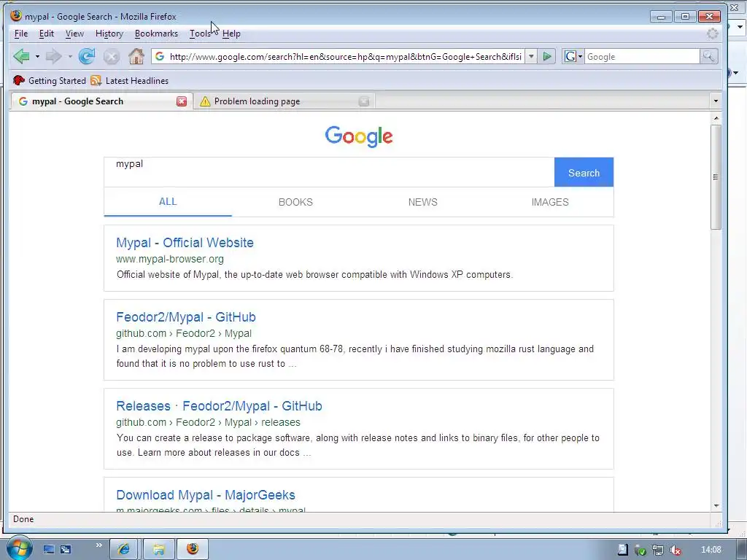Open the File menu
The image size is (747, 560).
pyautogui.click(x=21, y=34)
